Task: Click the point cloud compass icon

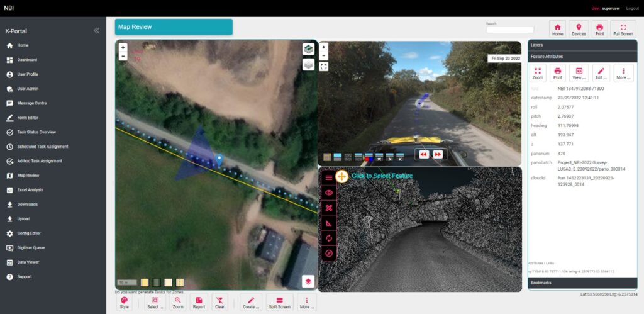Action: click(x=328, y=254)
